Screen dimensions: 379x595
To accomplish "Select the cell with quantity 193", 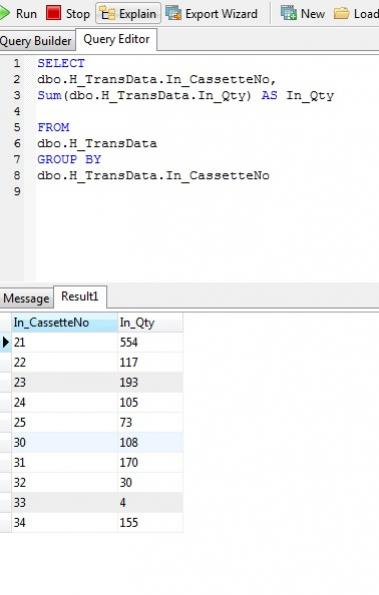I will click(x=150, y=382).
